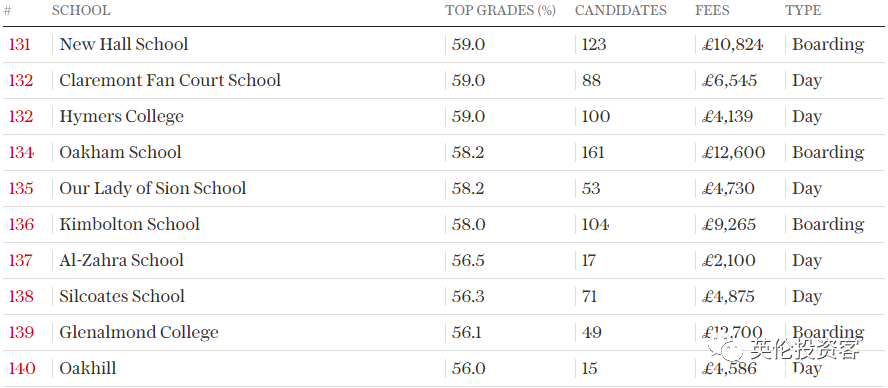Viewport: 888px width, 388px height.
Task: Click the TYPE column header
Action: click(x=803, y=10)
